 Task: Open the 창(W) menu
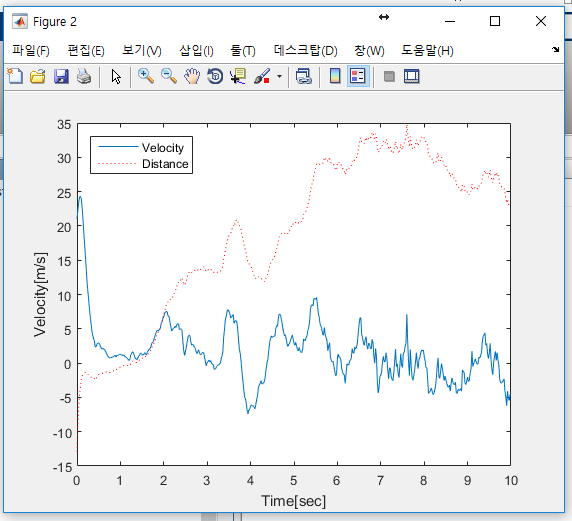click(369, 50)
